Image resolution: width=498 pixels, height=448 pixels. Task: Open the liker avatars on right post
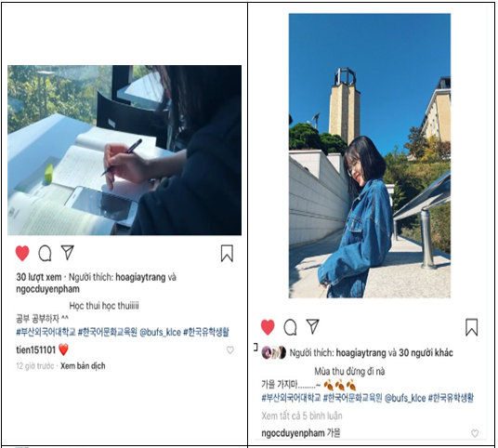(x=274, y=352)
